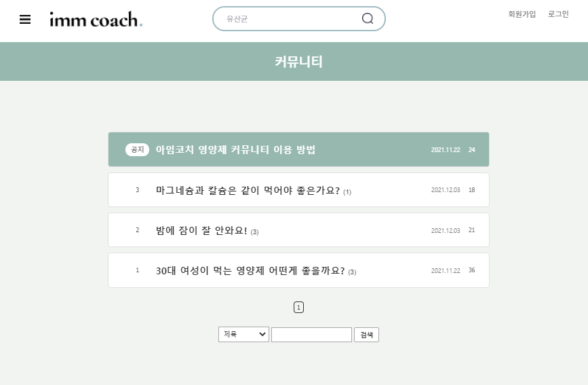
Task: Click comment count (3) on 밤에 잠이 post
Action: (x=254, y=232)
